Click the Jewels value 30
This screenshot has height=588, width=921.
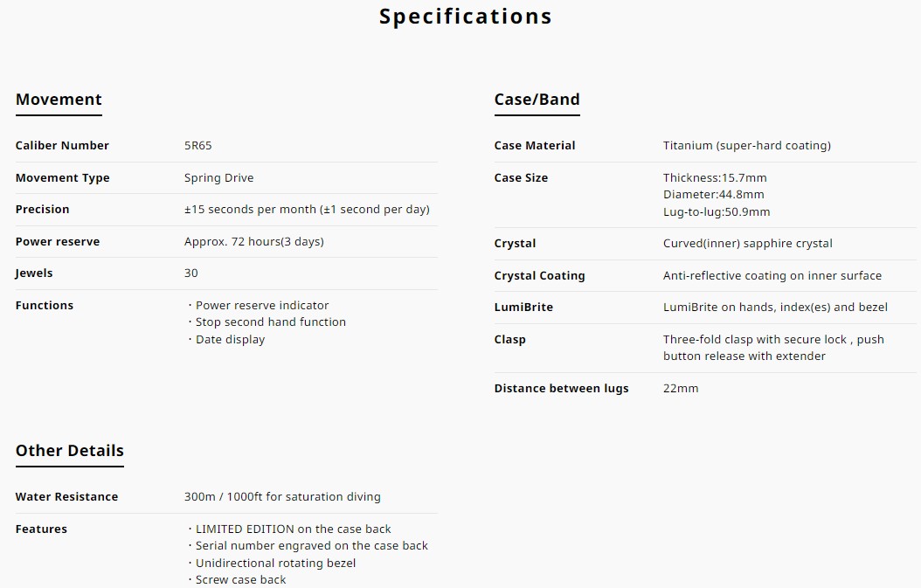click(x=190, y=273)
